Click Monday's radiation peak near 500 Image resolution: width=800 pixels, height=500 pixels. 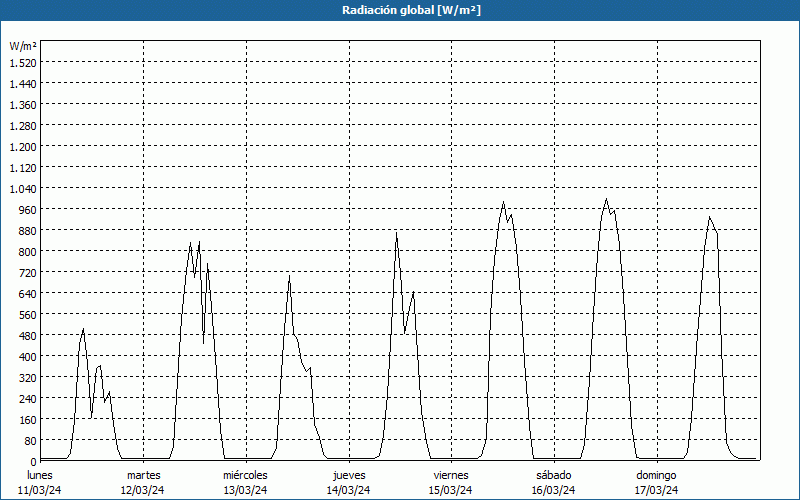(83, 330)
